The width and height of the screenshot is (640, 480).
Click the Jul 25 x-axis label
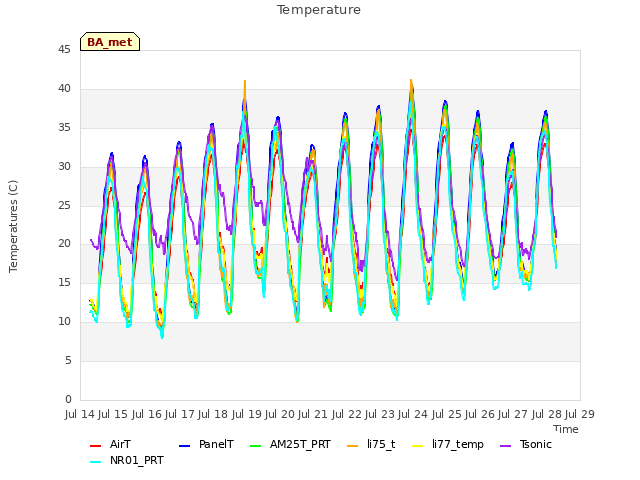(447, 414)
